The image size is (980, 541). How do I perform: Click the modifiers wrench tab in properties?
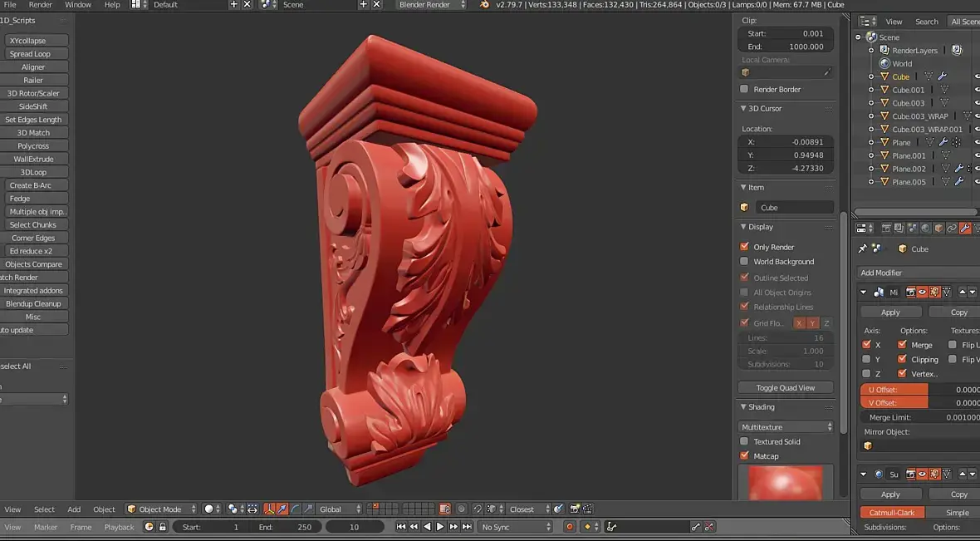coord(965,228)
